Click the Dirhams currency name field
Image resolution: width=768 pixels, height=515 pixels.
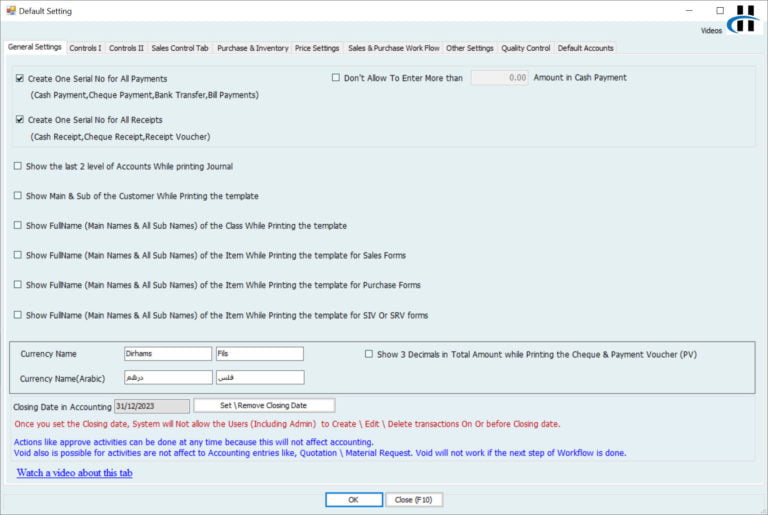click(167, 354)
